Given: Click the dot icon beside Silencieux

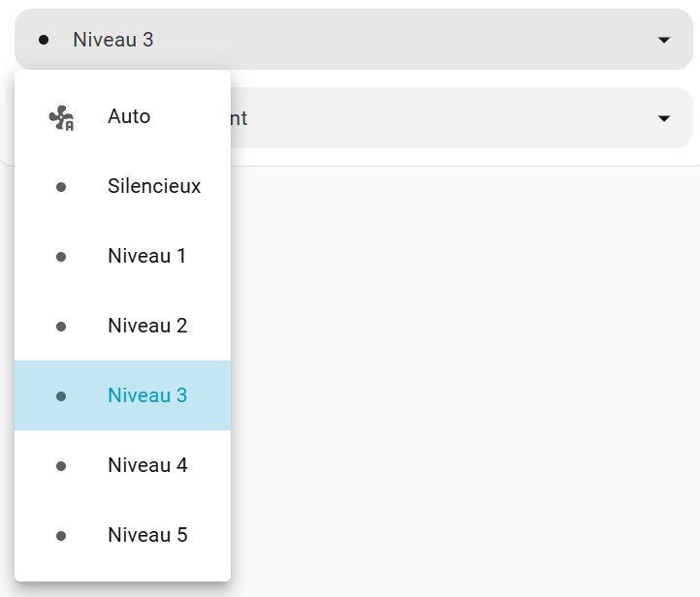Looking at the screenshot, I should click(x=61, y=187).
